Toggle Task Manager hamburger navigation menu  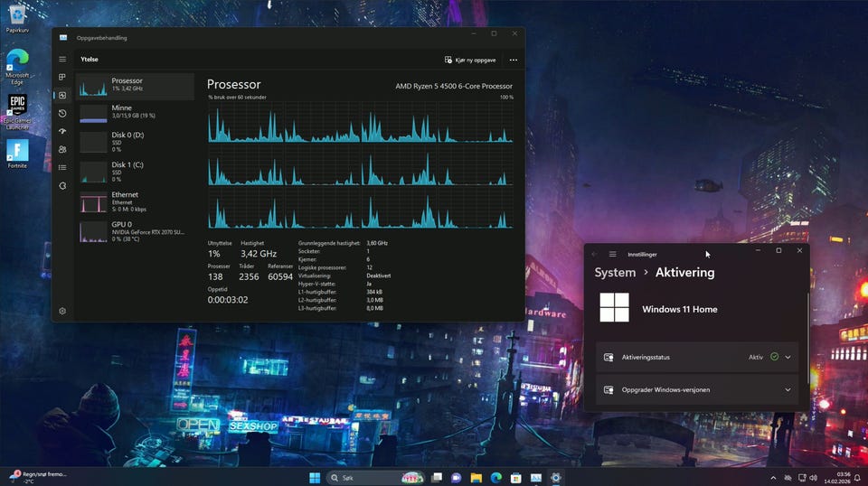coord(62,59)
